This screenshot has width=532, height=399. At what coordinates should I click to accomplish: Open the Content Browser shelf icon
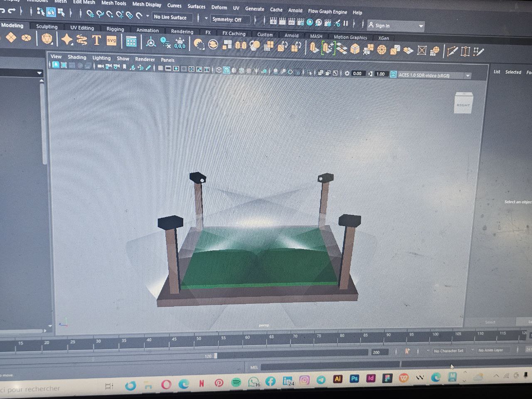pos(131,41)
